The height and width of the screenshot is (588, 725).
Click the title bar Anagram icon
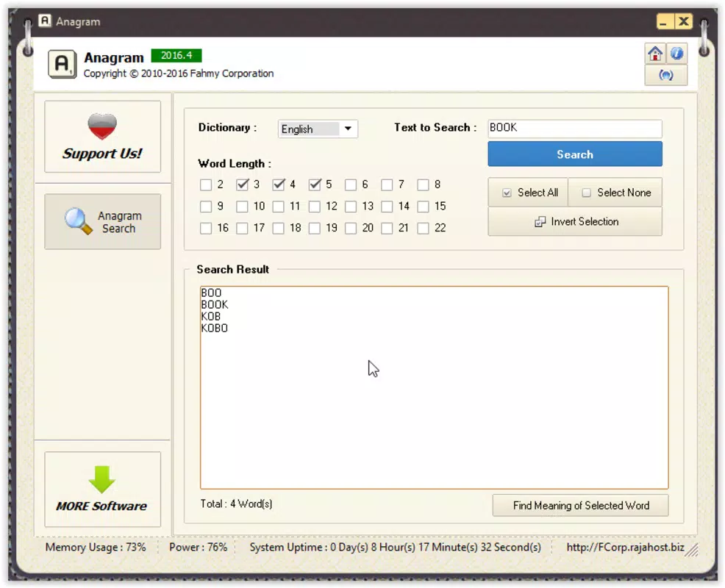45,21
